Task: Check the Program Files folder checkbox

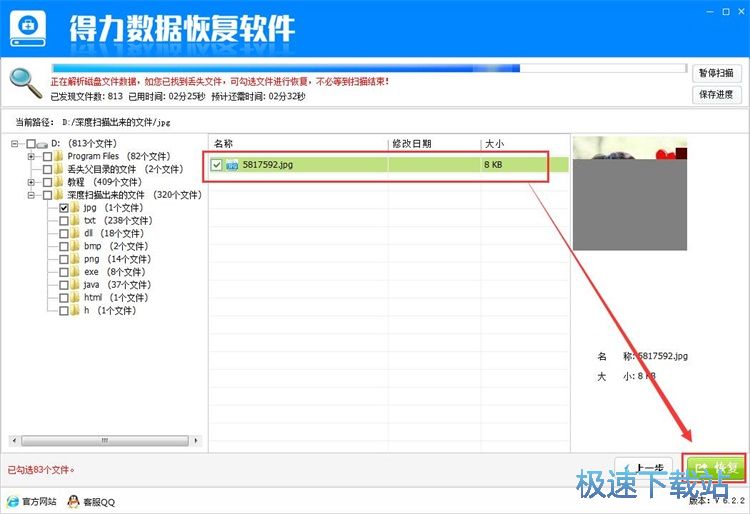Action: click(x=47, y=157)
